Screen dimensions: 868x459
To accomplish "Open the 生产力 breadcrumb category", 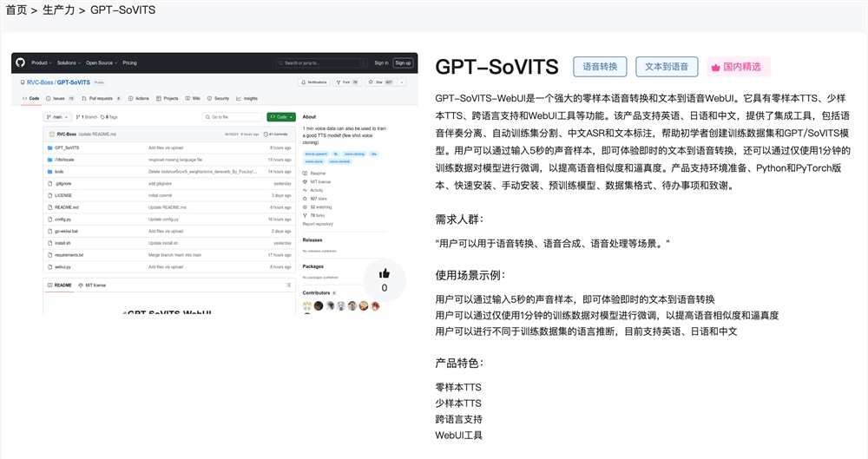I will pos(58,10).
